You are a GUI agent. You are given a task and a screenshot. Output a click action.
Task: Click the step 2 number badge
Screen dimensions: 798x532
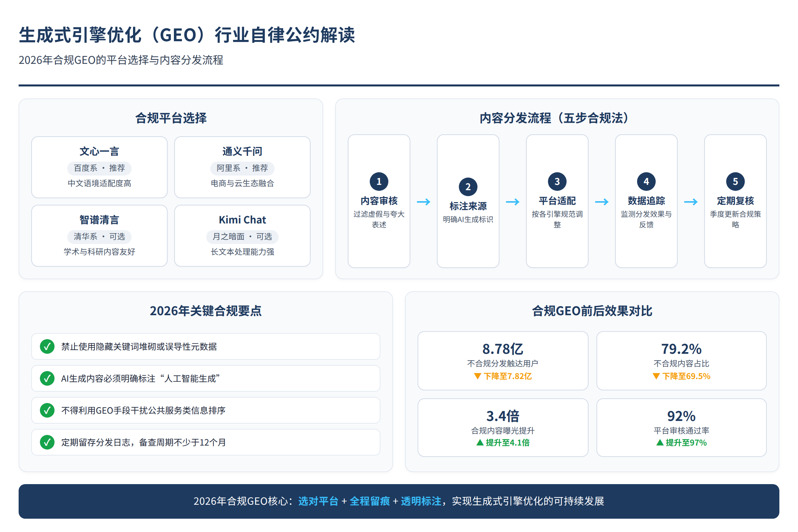pos(468,187)
